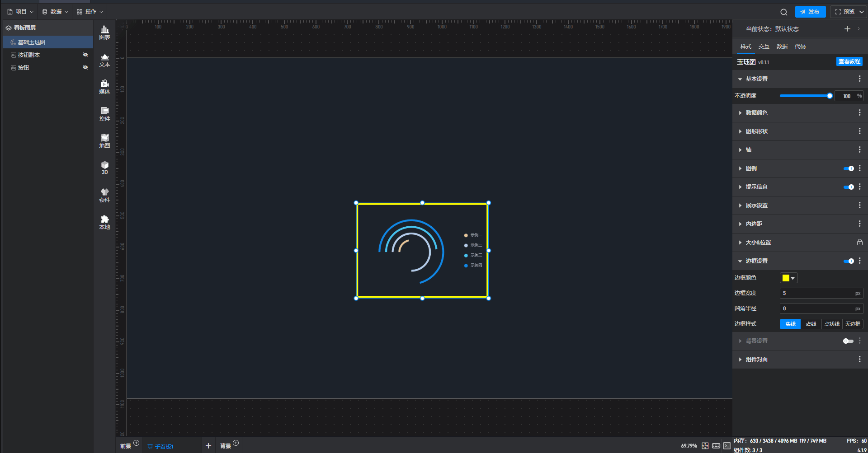Show the hidden 按钮副本 layer
The width and height of the screenshot is (868, 453).
tap(85, 55)
